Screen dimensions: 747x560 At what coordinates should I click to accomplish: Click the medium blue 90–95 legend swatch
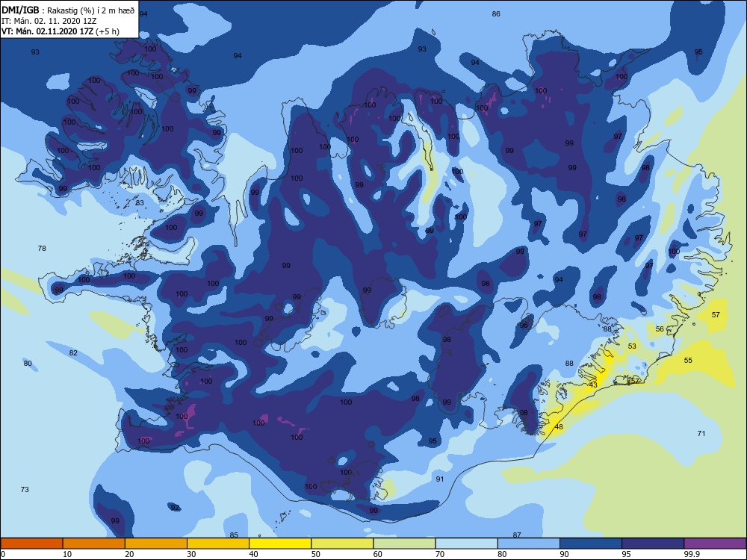591,544
